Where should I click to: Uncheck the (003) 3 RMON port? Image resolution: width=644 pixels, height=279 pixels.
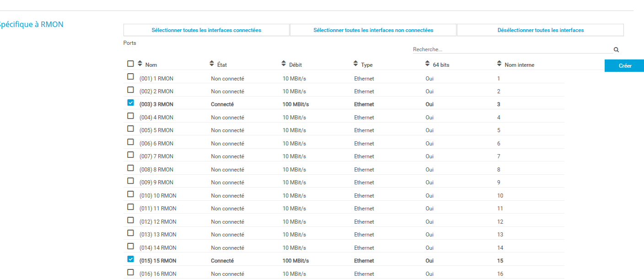(x=131, y=103)
